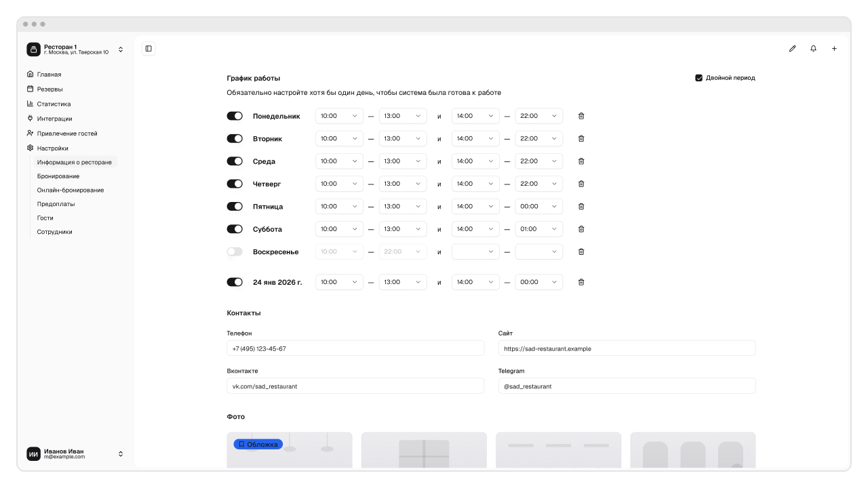This screenshot has height=488, width=868.
Task: Uncheck the Двойной период checkbox
Action: [x=699, y=78]
